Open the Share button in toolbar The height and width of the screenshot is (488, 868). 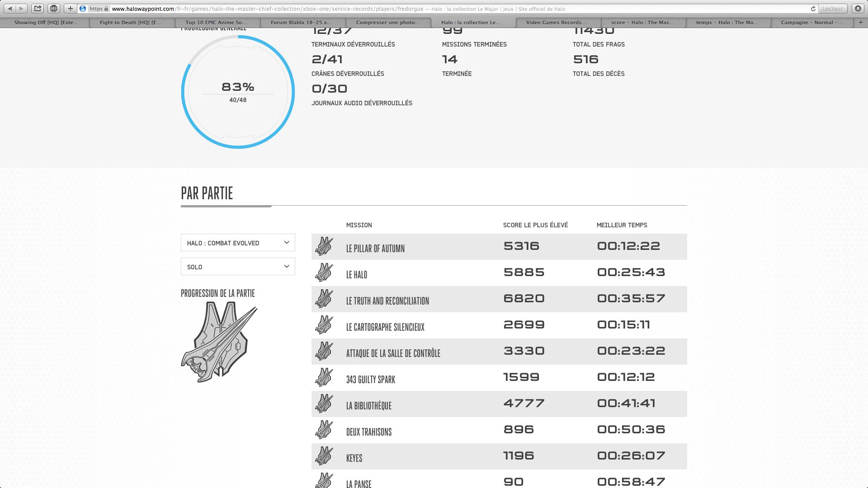coord(38,9)
